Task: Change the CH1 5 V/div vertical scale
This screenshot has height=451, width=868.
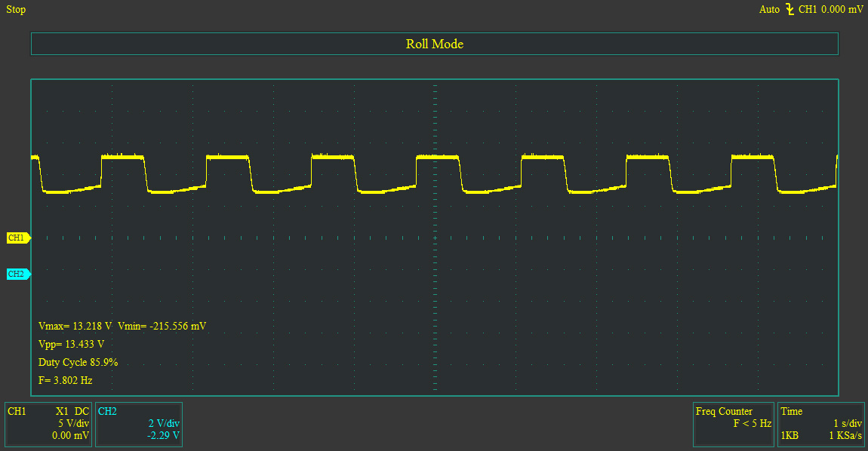Action: click(74, 423)
